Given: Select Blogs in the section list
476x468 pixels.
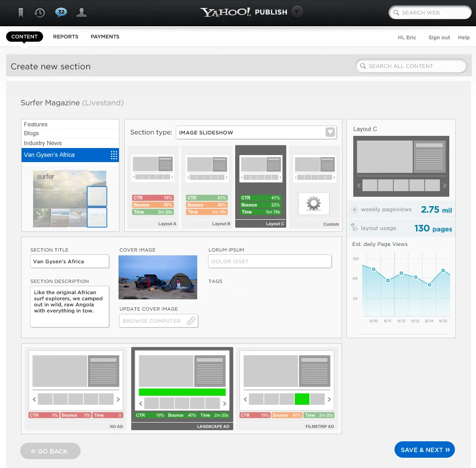Looking at the screenshot, I should pos(70,133).
